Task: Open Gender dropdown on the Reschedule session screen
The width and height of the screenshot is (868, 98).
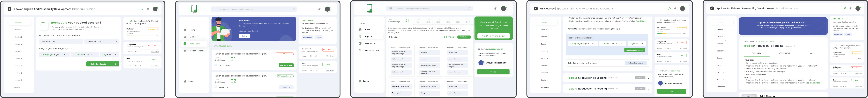Action: 85,54
